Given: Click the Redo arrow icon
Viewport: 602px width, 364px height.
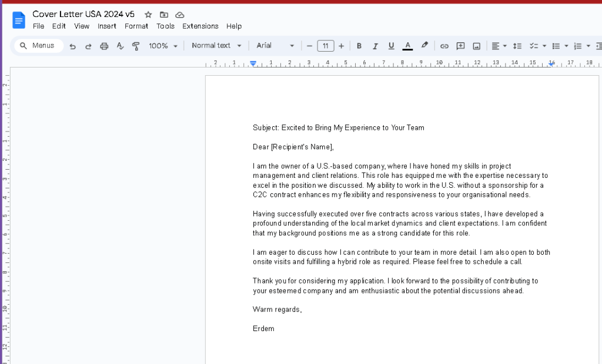Looking at the screenshot, I should (x=88, y=46).
